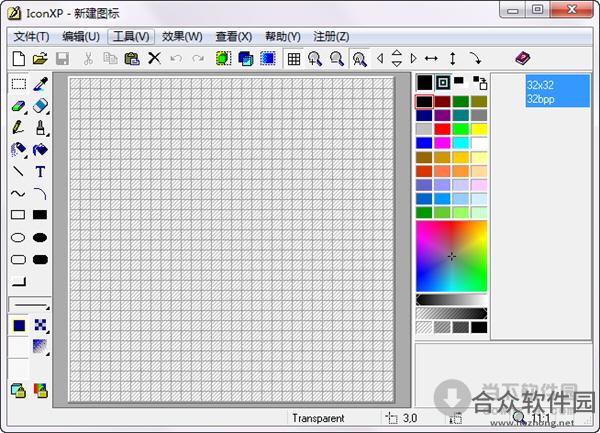Click the black foreground color box
The image size is (600, 433).
[x=424, y=83]
